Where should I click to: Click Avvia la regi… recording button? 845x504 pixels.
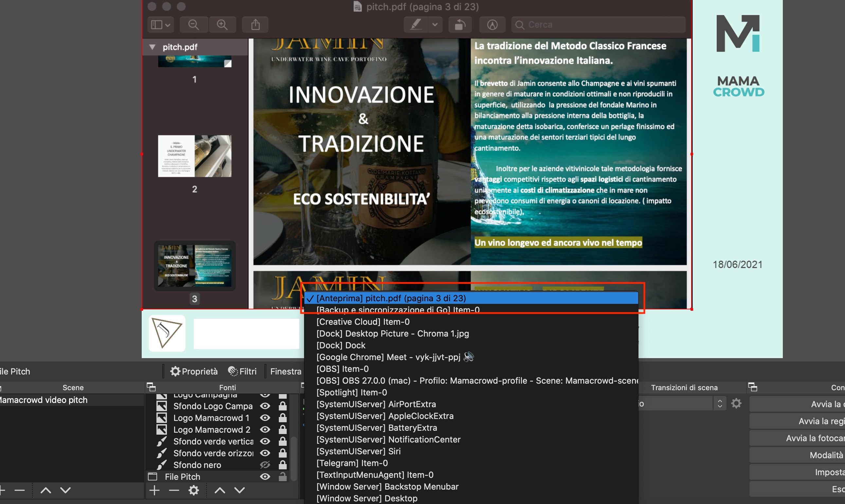pyautogui.click(x=797, y=421)
